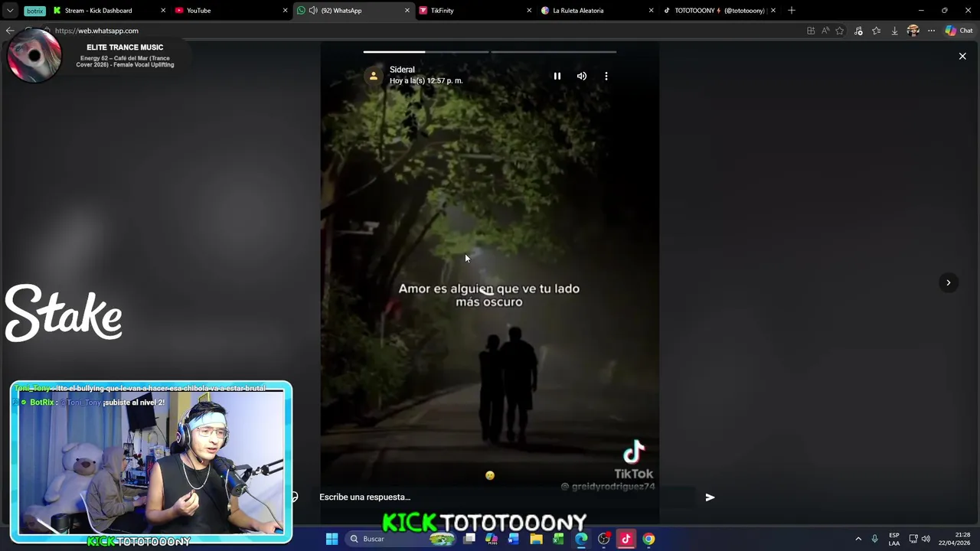
Task: Mute the status audio with speaker icon
Action: point(582,76)
